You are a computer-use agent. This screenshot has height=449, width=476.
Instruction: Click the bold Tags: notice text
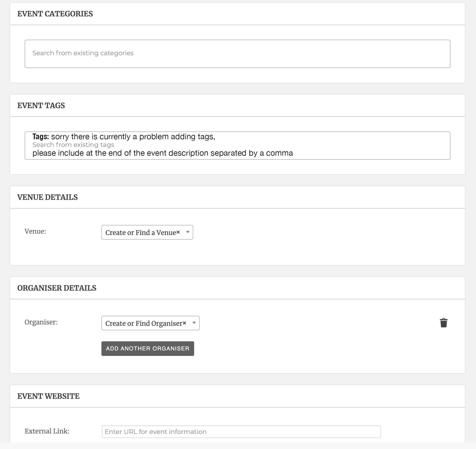[40, 136]
